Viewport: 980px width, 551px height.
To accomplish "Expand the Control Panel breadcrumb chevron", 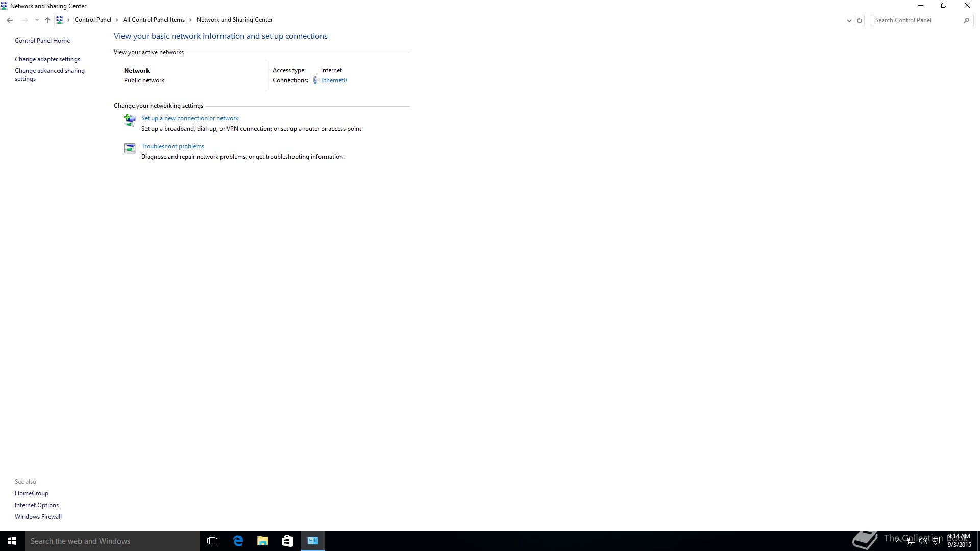I will click(117, 20).
